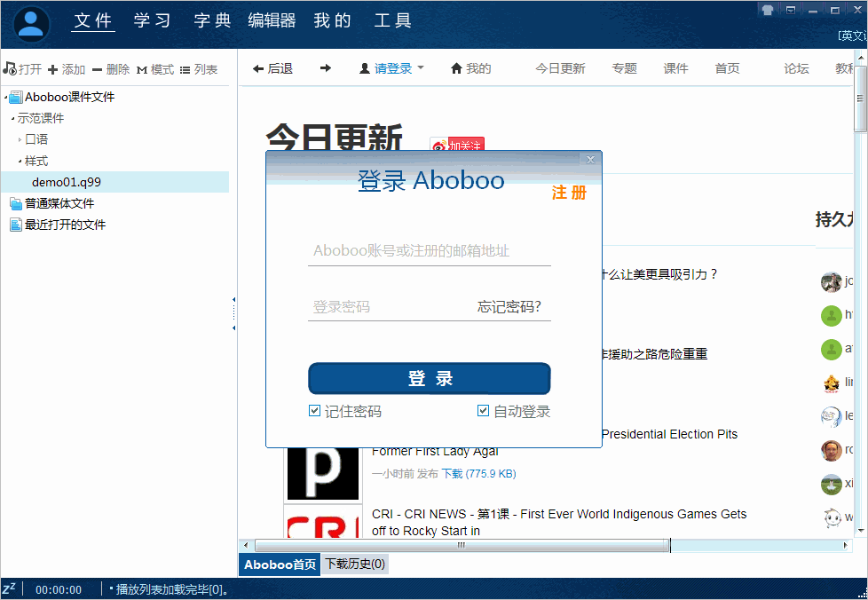The image size is (868, 600).
Task: Click the vertical scrollbar thumb
Action: coord(860,98)
